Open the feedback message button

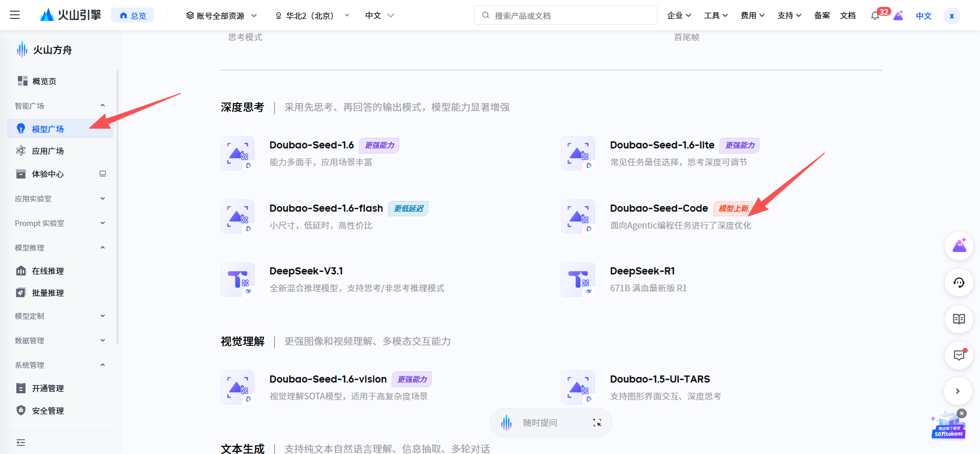point(959,355)
